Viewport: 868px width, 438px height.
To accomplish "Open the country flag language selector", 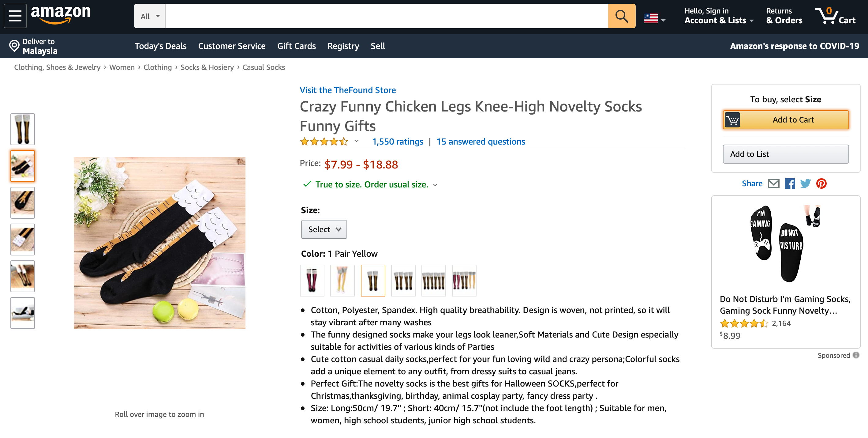I will (654, 19).
